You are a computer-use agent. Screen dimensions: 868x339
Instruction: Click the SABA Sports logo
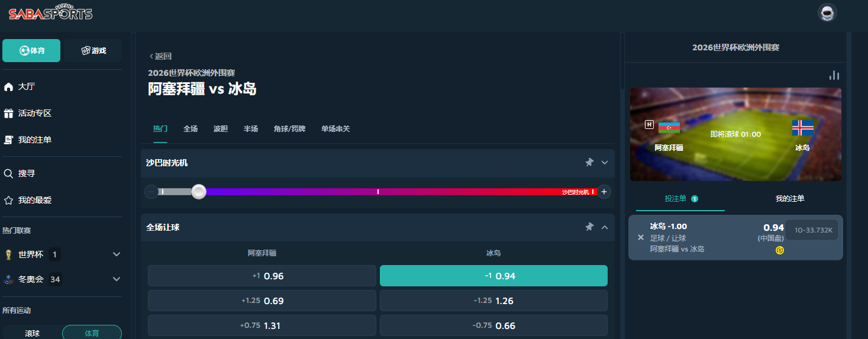point(50,13)
